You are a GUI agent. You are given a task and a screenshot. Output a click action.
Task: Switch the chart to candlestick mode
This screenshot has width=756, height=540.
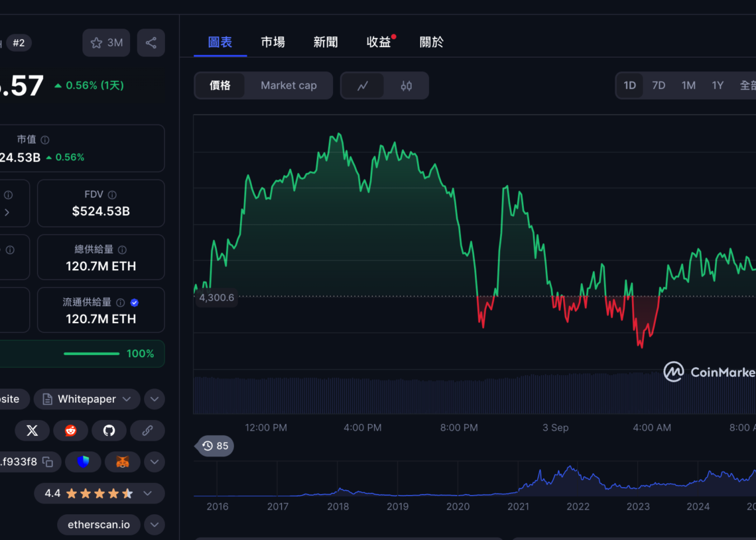(x=407, y=85)
